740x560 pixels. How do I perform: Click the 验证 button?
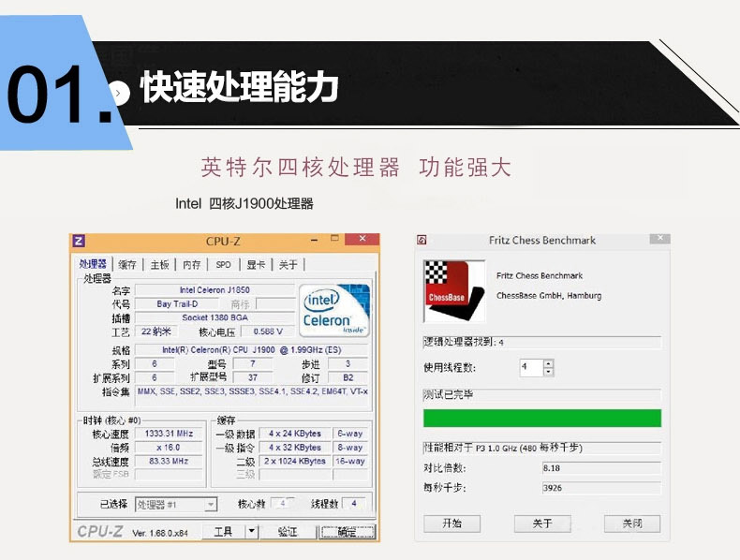288,532
